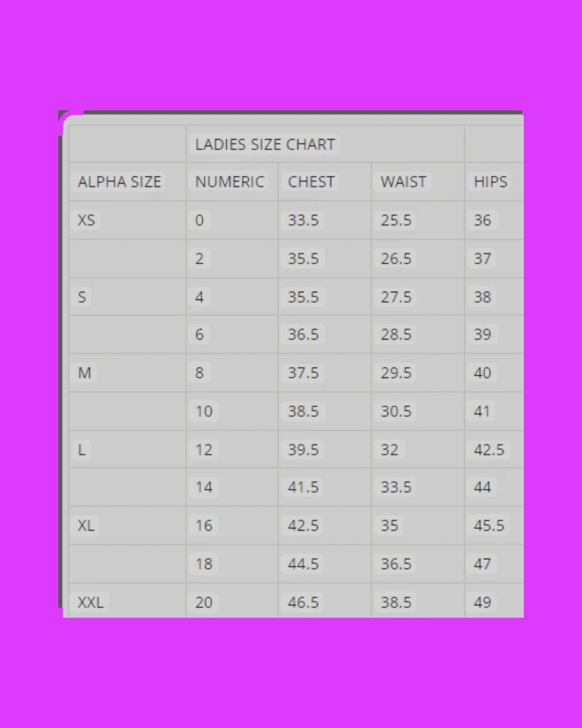Click the 46.5 chest value
This screenshot has height=728, width=582.
coord(303,602)
